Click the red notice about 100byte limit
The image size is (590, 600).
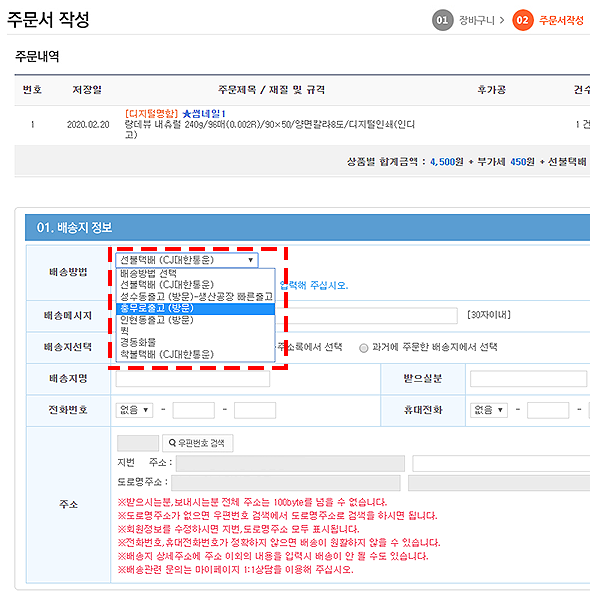252,502
